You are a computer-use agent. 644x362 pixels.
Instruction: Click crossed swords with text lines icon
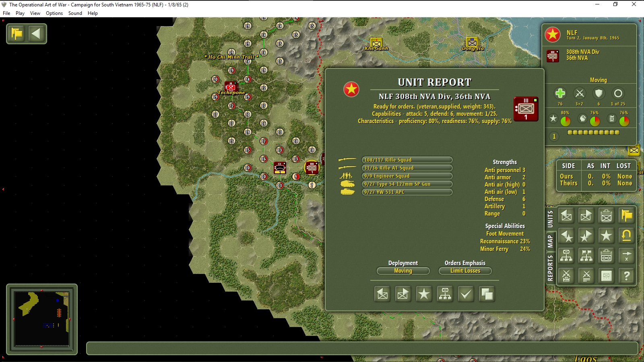586,276
